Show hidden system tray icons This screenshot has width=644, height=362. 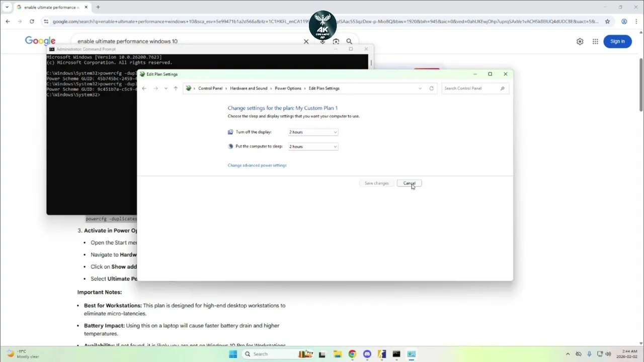(x=568, y=354)
